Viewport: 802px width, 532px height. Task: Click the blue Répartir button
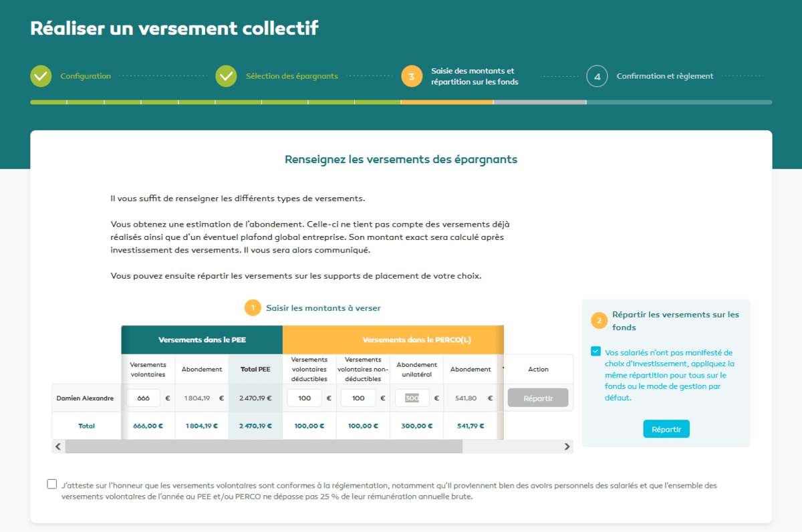tap(666, 429)
